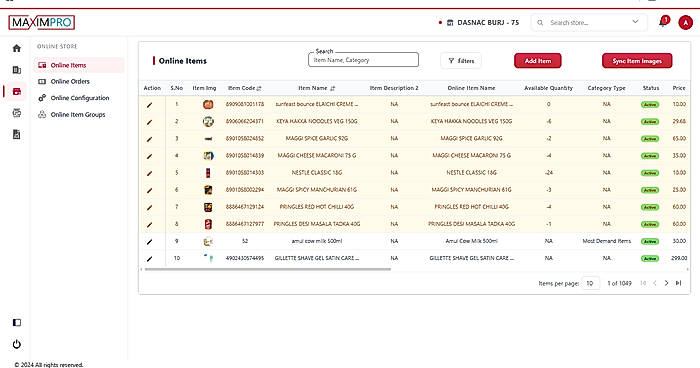
Task: Focus the Item Name, Category search field
Action: (363, 60)
